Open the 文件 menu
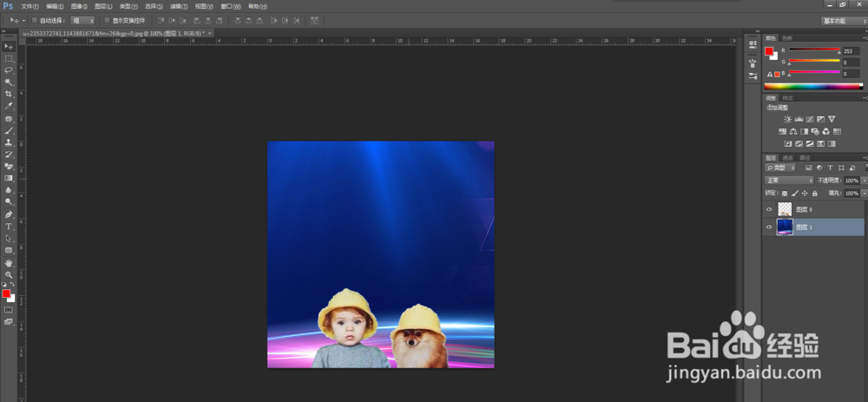 [x=30, y=7]
